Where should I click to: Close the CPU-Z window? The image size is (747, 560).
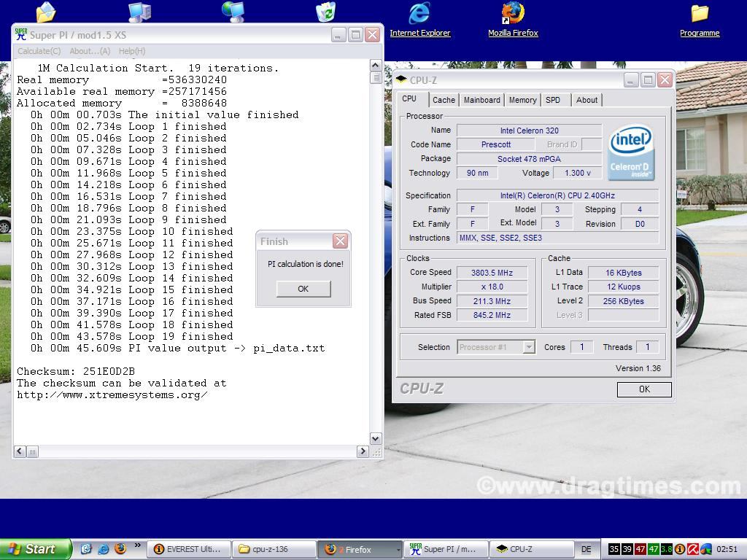[665, 80]
